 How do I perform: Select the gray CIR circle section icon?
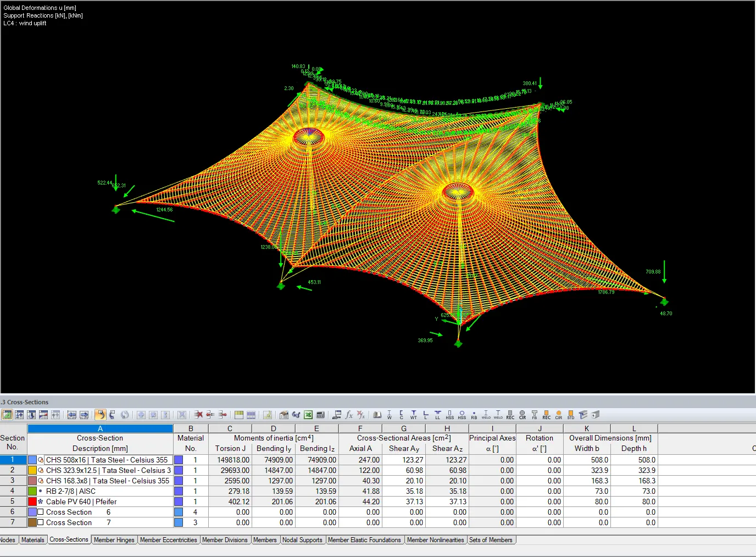click(522, 415)
